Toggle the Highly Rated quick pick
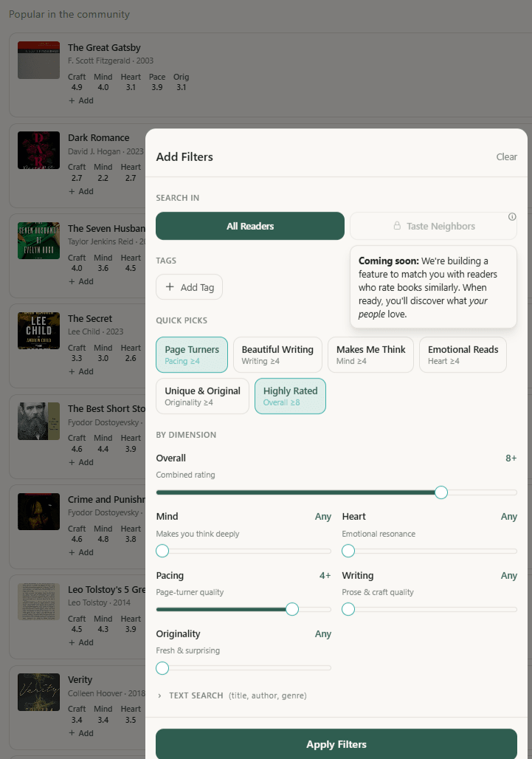The image size is (532, 759). pyautogui.click(x=290, y=396)
